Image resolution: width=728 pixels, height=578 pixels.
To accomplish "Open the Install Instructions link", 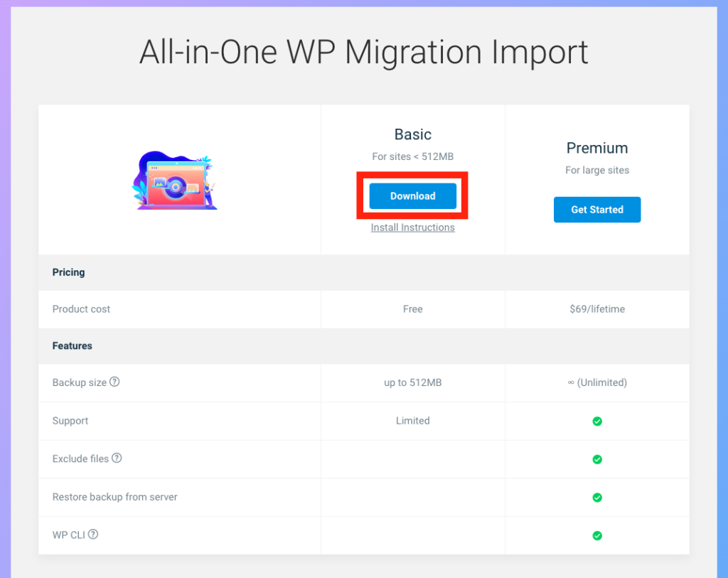I will (413, 228).
